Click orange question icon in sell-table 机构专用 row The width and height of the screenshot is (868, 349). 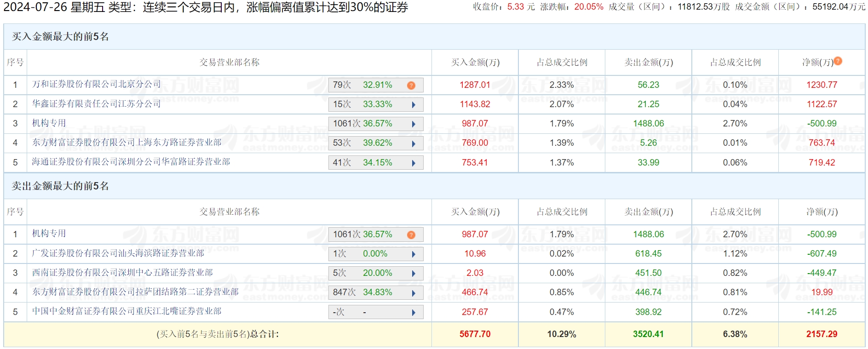[x=411, y=235]
